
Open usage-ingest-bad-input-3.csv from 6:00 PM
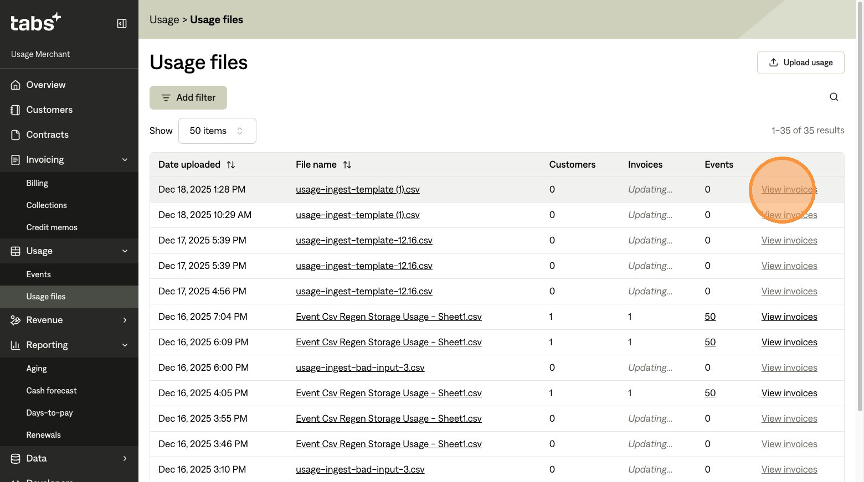360,368
